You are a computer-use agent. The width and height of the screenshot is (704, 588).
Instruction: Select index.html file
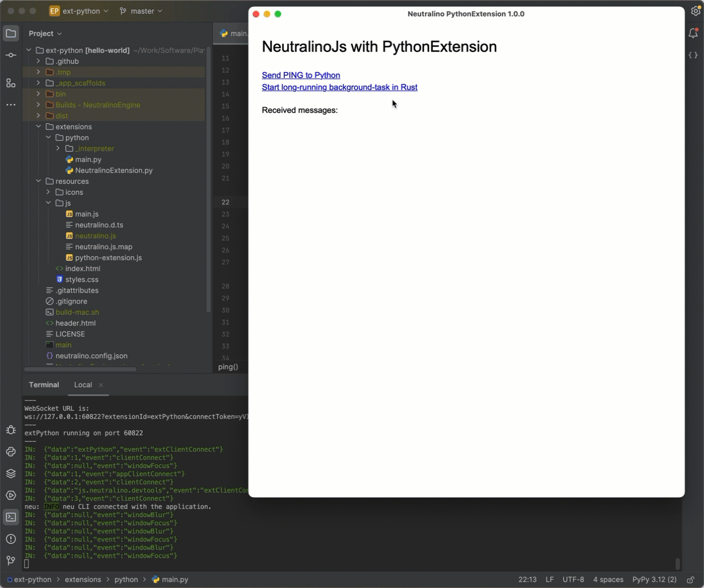[77, 268]
